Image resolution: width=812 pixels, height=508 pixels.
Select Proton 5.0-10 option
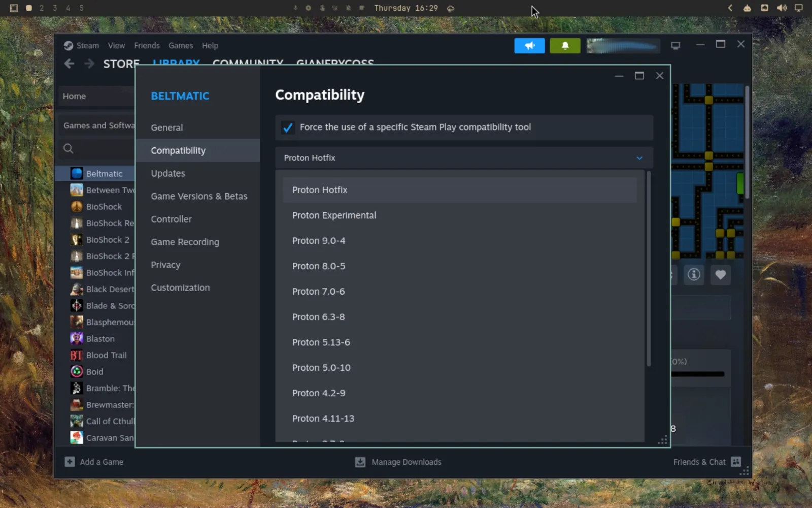(x=460, y=368)
